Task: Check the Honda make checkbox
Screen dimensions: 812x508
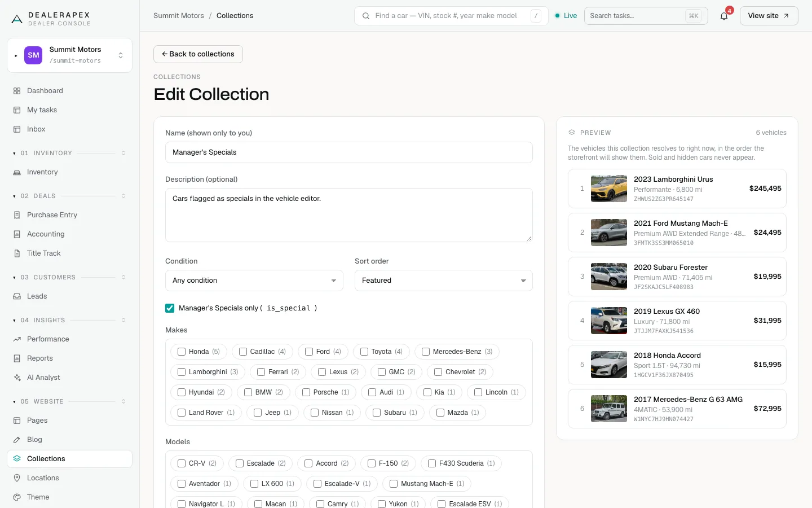Action: [x=182, y=352]
